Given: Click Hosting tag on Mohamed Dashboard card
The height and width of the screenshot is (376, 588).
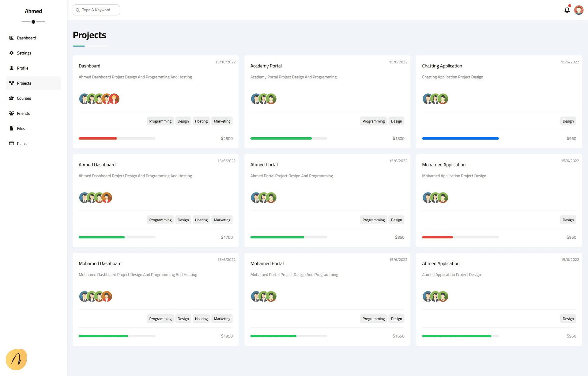Looking at the screenshot, I should [201, 319].
